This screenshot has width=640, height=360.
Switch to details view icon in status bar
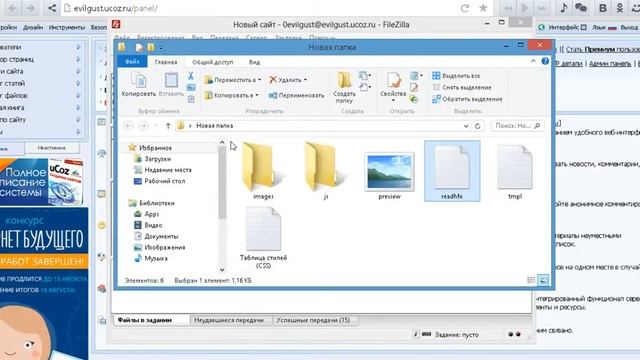click(x=531, y=280)
